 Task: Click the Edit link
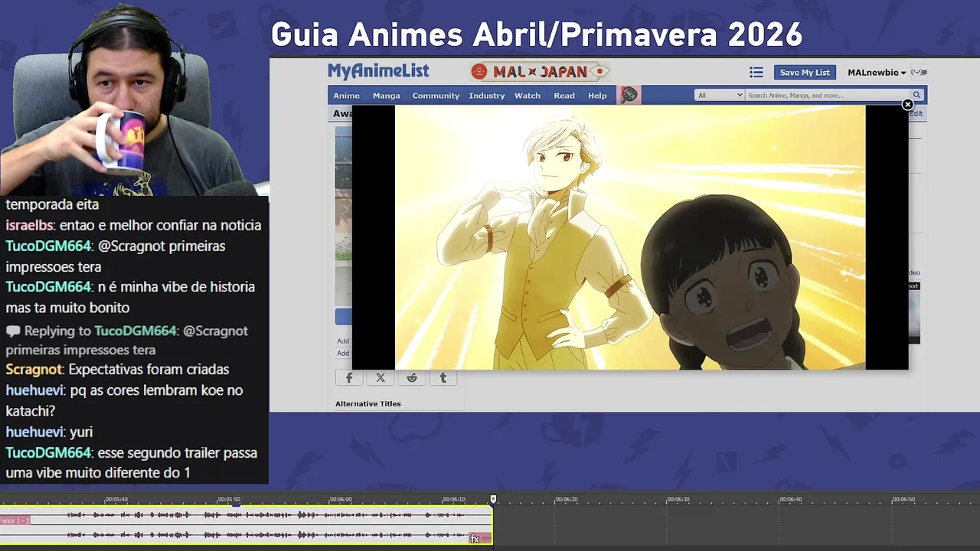click(x=916, y=113)
